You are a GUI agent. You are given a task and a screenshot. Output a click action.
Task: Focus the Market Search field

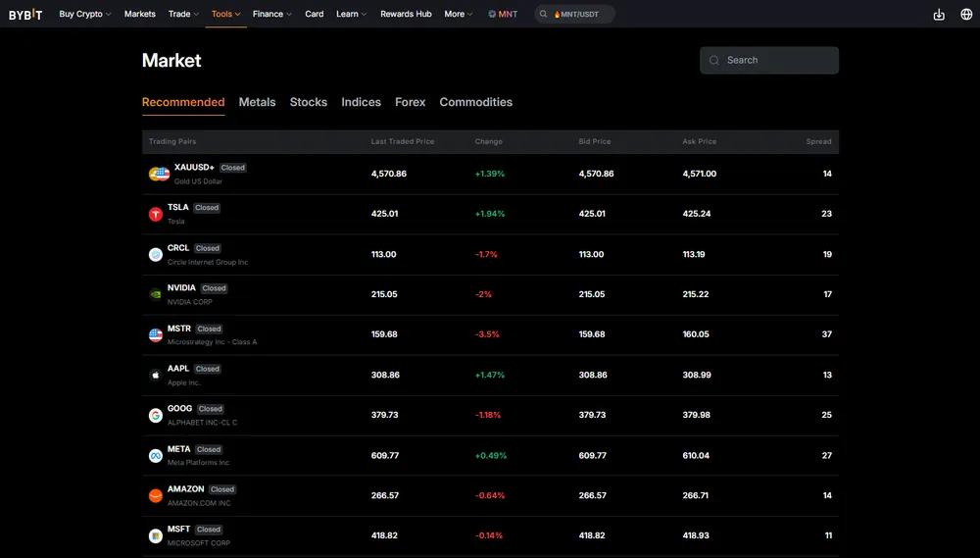coord(768,61)
